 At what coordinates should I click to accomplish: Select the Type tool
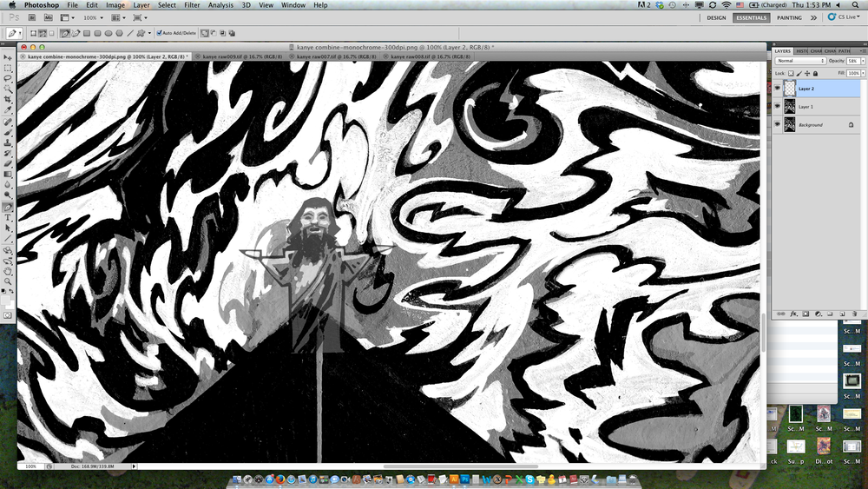(8, 218)
